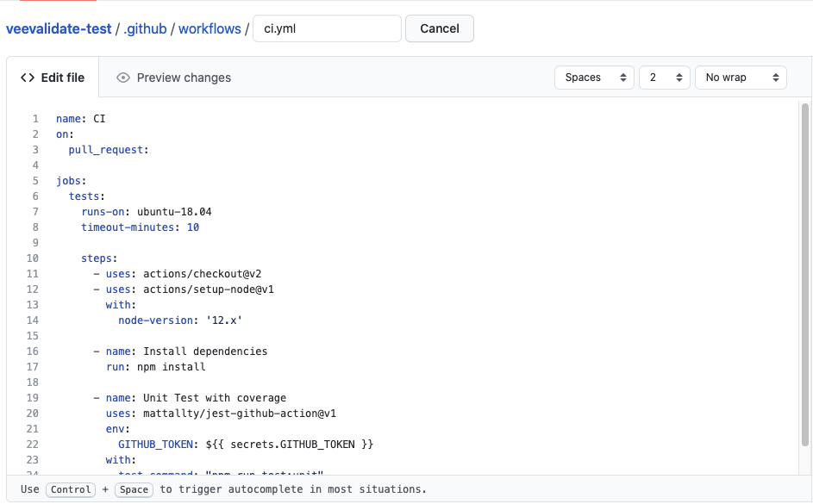Place cursor on Install dependencies text

tap(205, 352)
